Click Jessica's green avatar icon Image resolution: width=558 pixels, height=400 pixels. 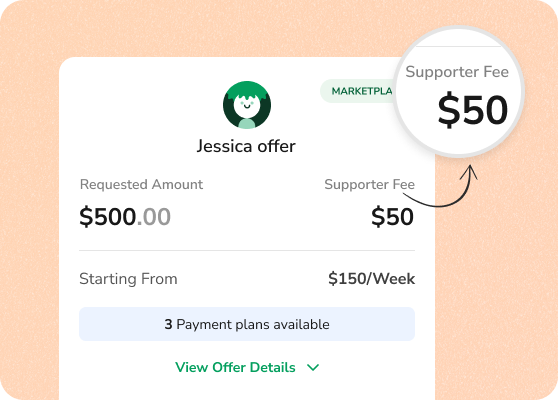[247, 105]
